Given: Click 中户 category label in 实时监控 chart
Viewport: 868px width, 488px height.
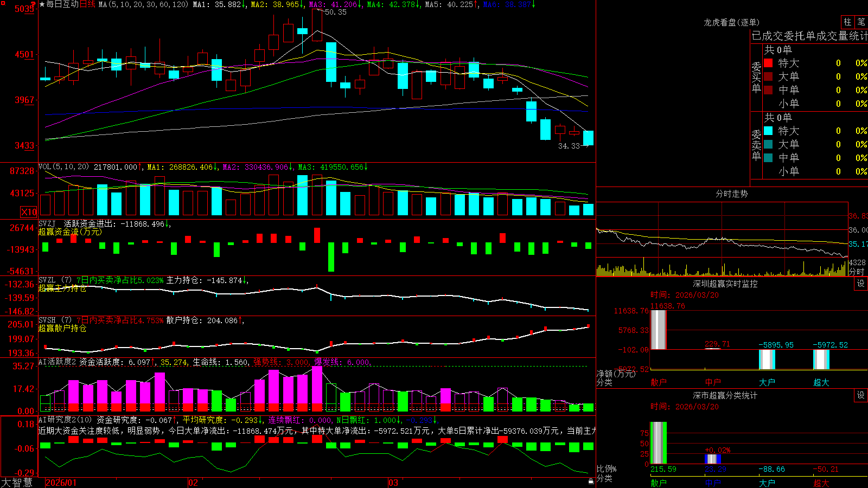Looking at the screenshot, I should tap(713, 382).
